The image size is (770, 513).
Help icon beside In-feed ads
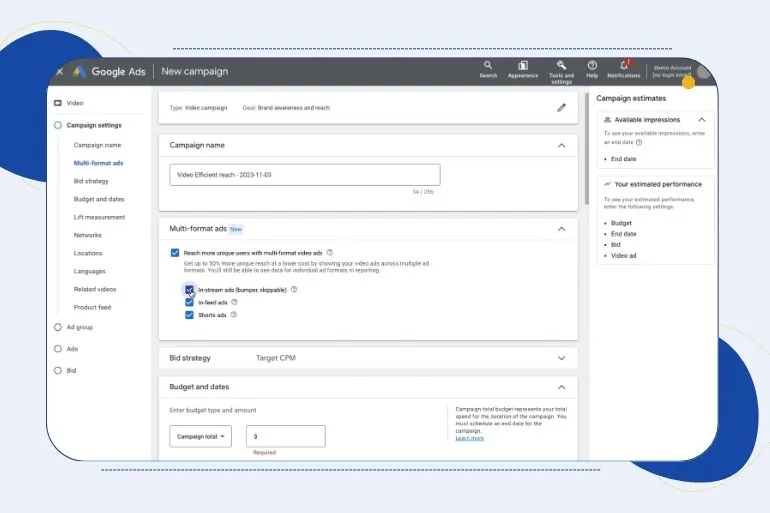234,302
